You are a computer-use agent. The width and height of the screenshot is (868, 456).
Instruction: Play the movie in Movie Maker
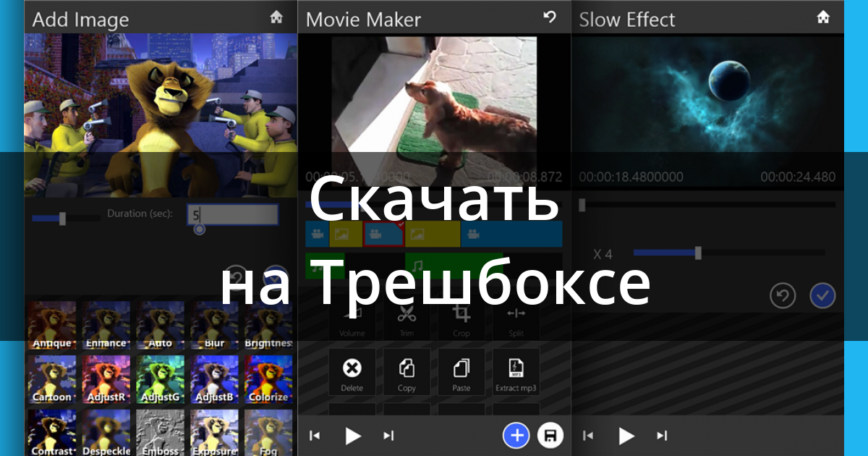pos(352,435)
